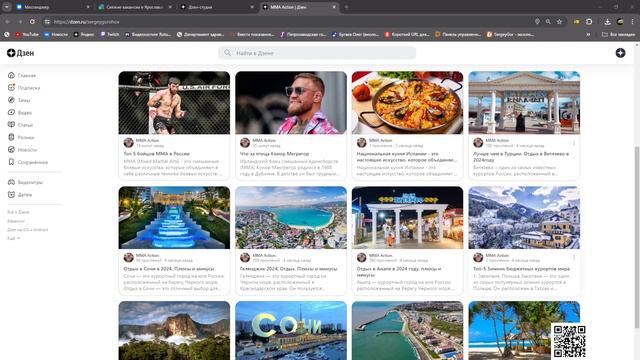Open Дзен на iOS и Android link

coord(28,229)
